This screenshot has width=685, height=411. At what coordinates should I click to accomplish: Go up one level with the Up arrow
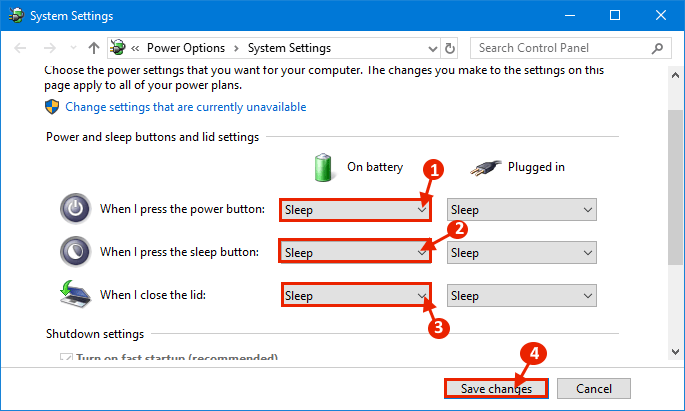93,48
